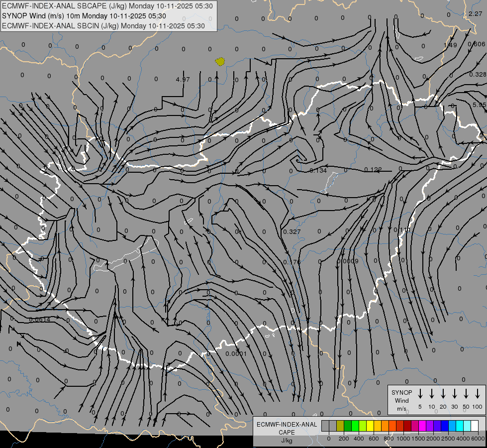The width and height of the screenshot is (487, 448).
Task: Click the SBCIN title line in header
Action: (x=103, y=26)
